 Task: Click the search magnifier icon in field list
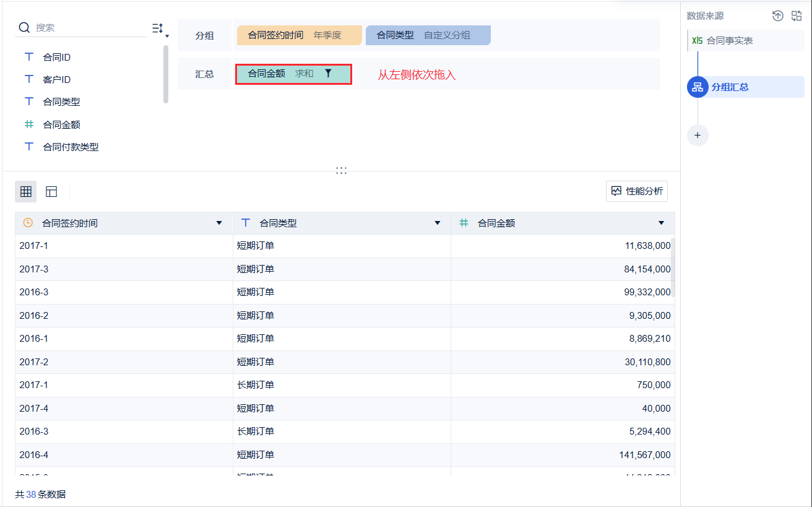tap(25, 27)
